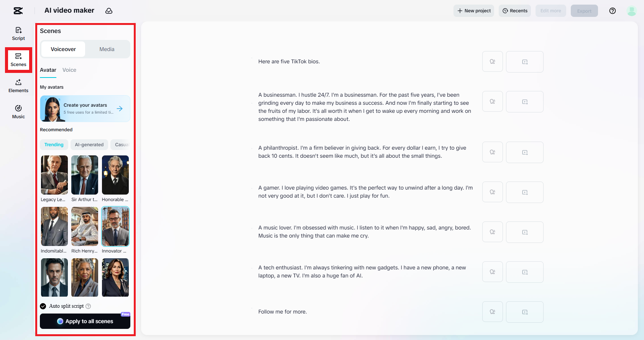Switch to the Voice tab
This screenshot has height=340, width=644.
pyautogui.click(x=69, y=70)
